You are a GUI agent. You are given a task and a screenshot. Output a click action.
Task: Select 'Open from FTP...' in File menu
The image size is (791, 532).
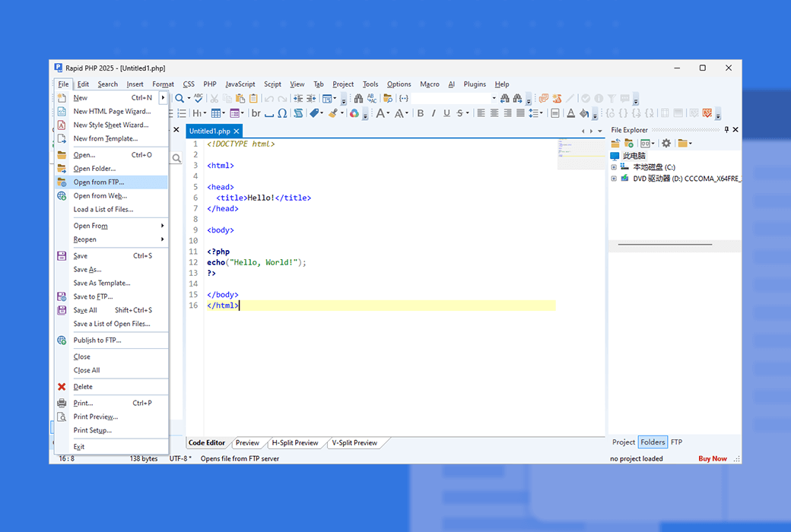tap(111, 182)
